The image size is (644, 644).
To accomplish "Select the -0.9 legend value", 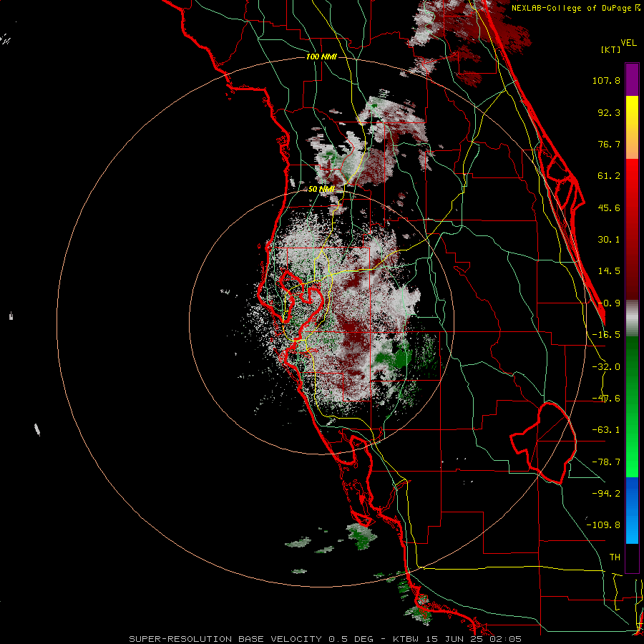I will [x=609, y=303].
